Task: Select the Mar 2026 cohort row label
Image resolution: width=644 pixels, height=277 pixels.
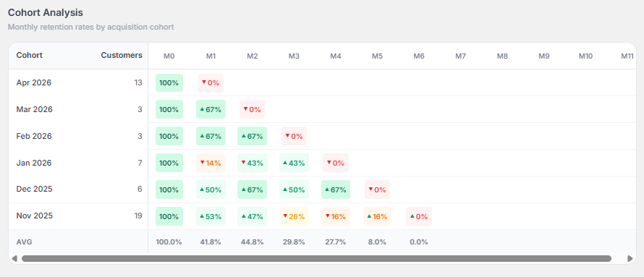Action: point(35,109)
